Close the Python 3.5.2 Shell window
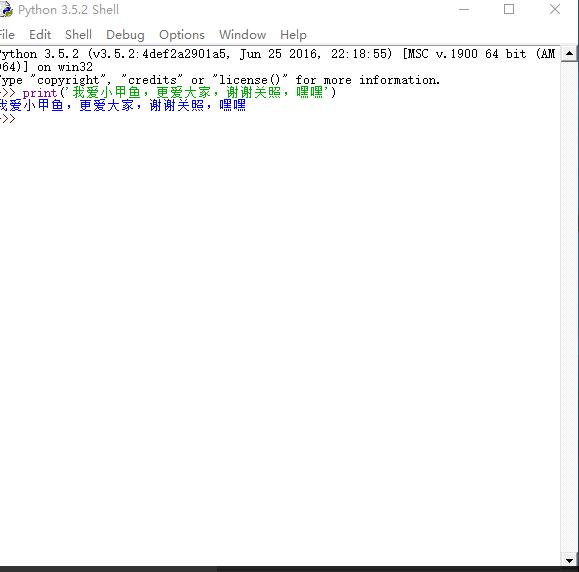This screenshot has width=579, height=572. coord(555,10)
